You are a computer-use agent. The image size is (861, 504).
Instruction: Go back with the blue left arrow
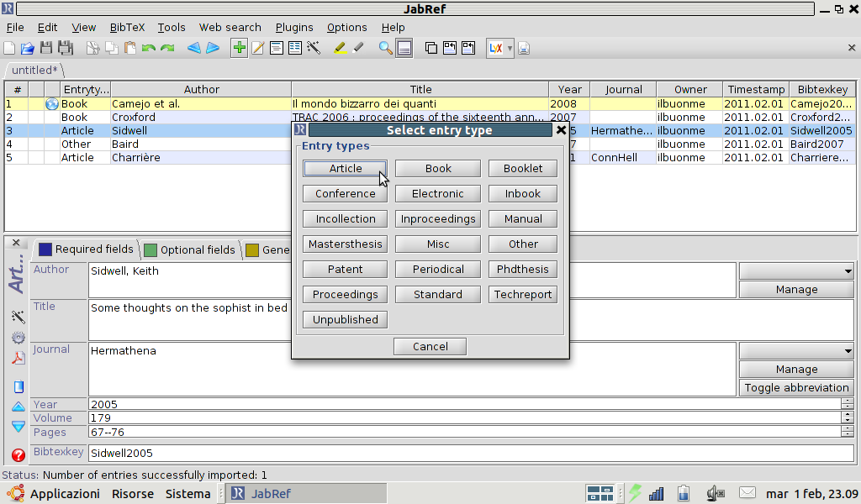tap(194, 48)
